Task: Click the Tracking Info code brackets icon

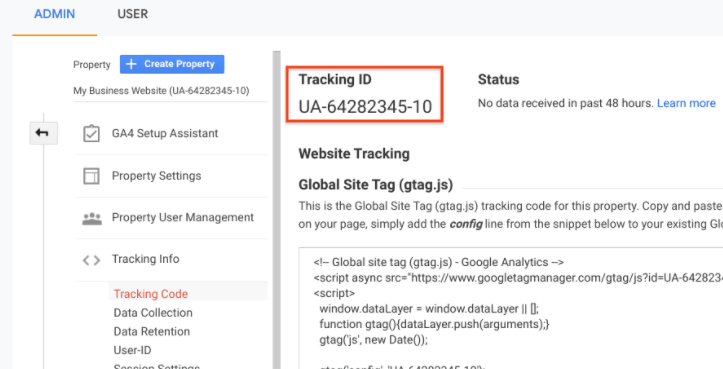Action: (x=91, y=261)
